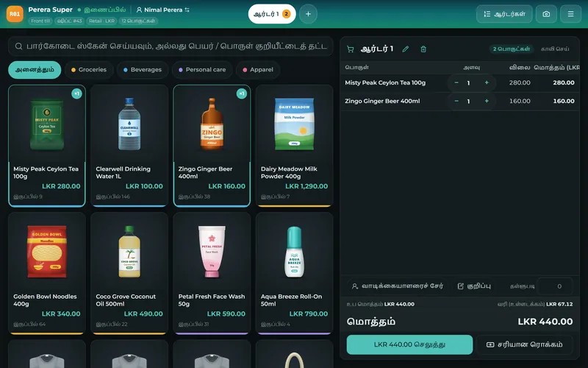Click Zingo Ginger Beer 400ml cart row name

(x=382, y=101)
